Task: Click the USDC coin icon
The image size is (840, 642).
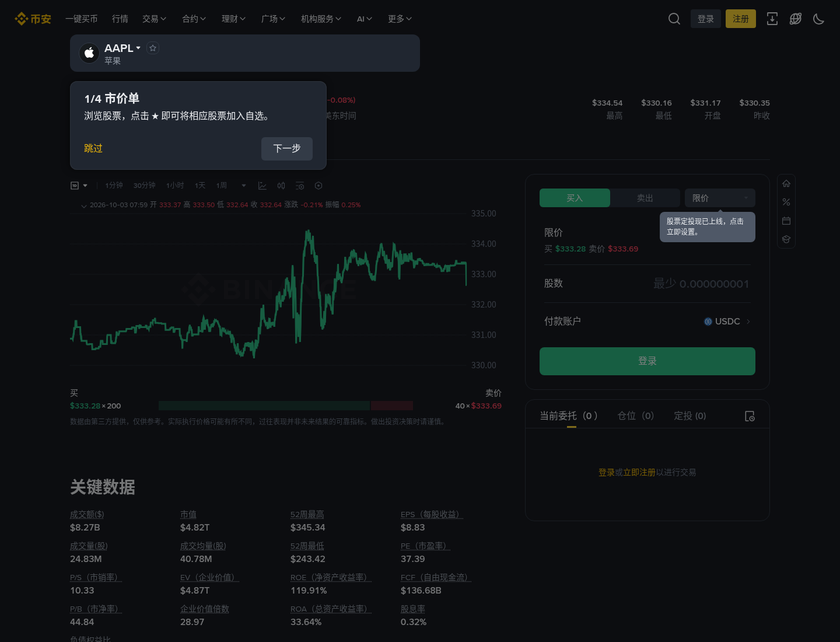Action: [708, 322]
